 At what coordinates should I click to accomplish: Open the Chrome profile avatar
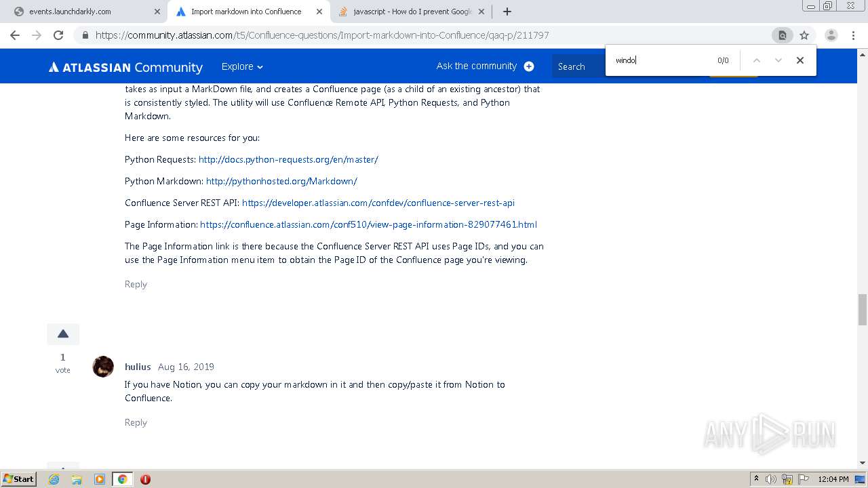tap(831, 35)
